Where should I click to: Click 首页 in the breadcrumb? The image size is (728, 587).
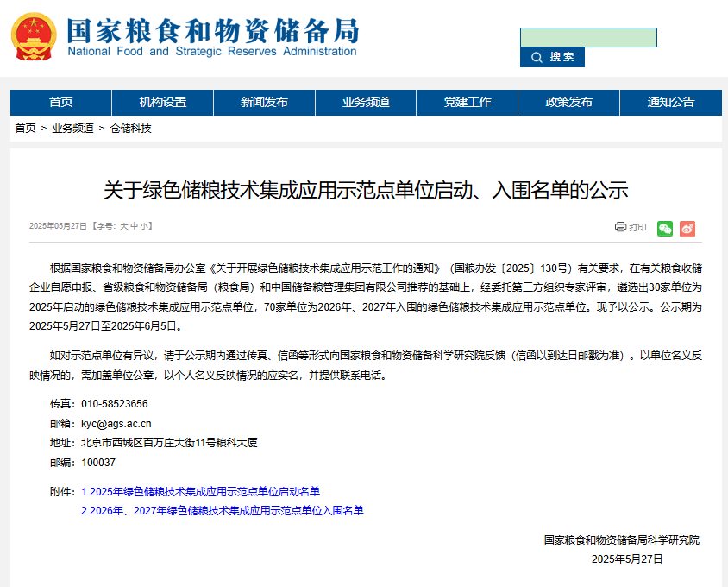(25, 128)
